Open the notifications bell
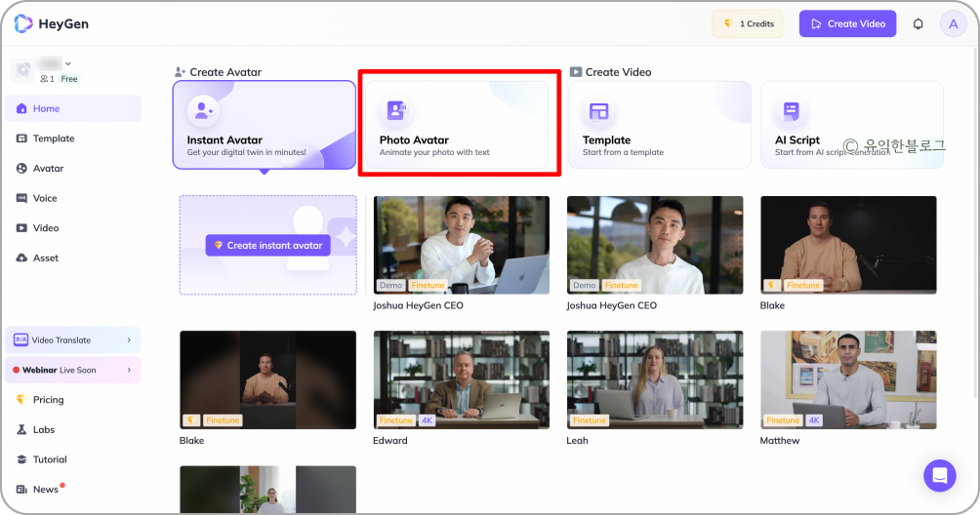This screenshot has height=515, width=980. [918, 23]
